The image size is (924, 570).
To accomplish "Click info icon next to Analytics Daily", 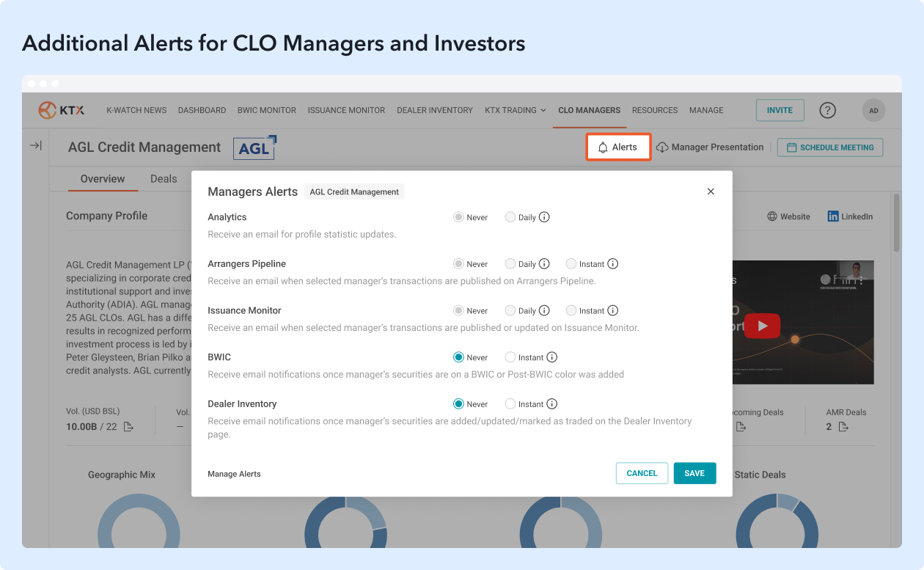I will (544, 217).
